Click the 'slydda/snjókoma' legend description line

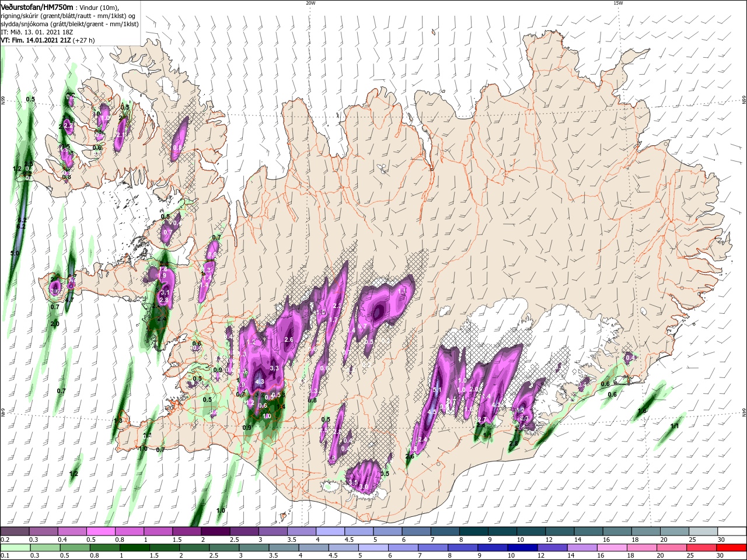[69, 24]
